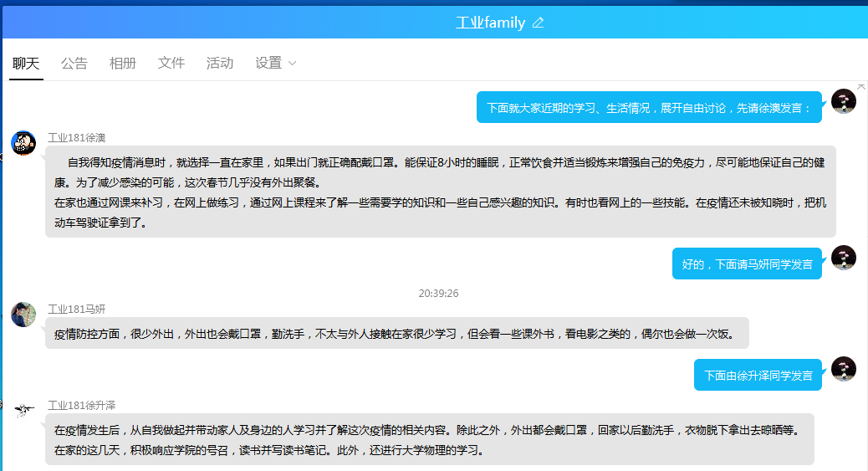Click the 设置 chevron arrow
The width and height of the screenshot is (868, 471).
pyautogui.click(x=293, y=64)
